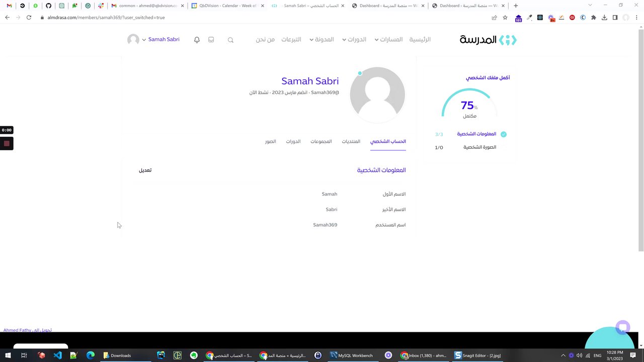This screenshot has width=644, height=362.
Task: Click the Sabri last name value
Action: pyautogui.click(x=332, y=209)
